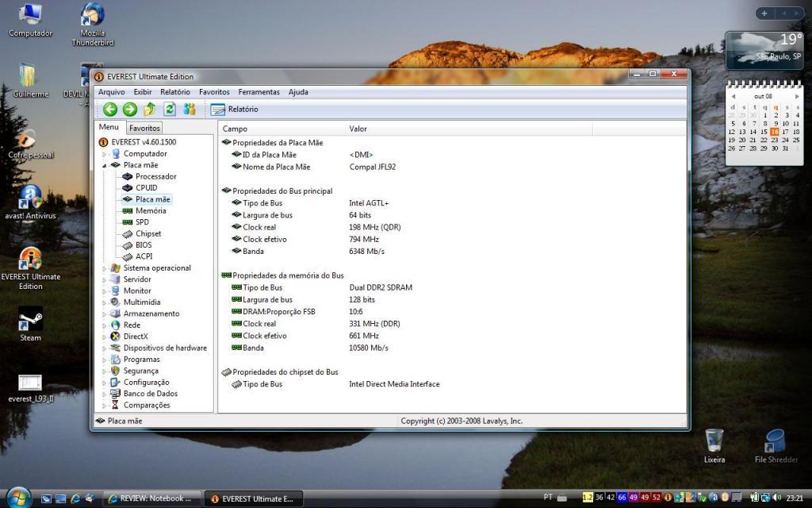Switch to REVIEW: Notebook taskbar window
This screenshot has height=508, width=812.
[150, 498]
